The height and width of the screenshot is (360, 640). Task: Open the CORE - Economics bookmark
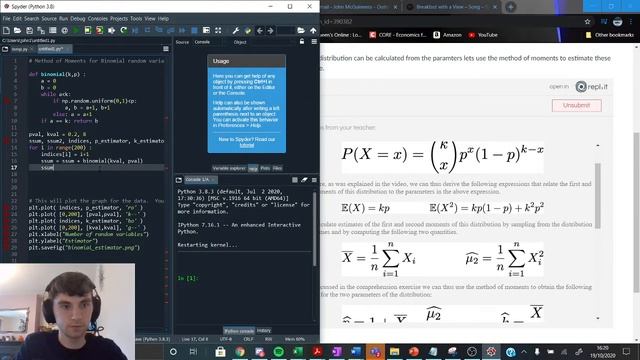(x=398, y=35)
